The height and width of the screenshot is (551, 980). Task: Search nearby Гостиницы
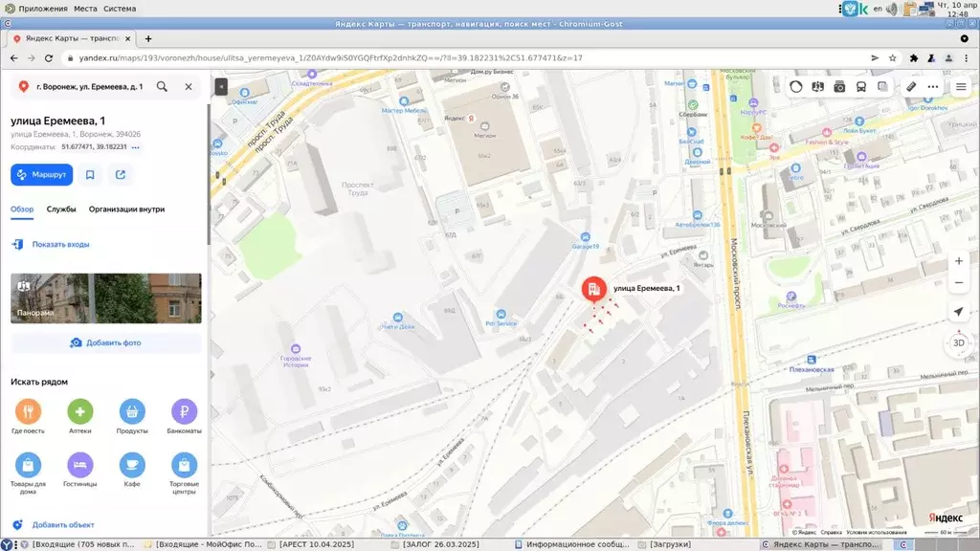pos(80,470)
